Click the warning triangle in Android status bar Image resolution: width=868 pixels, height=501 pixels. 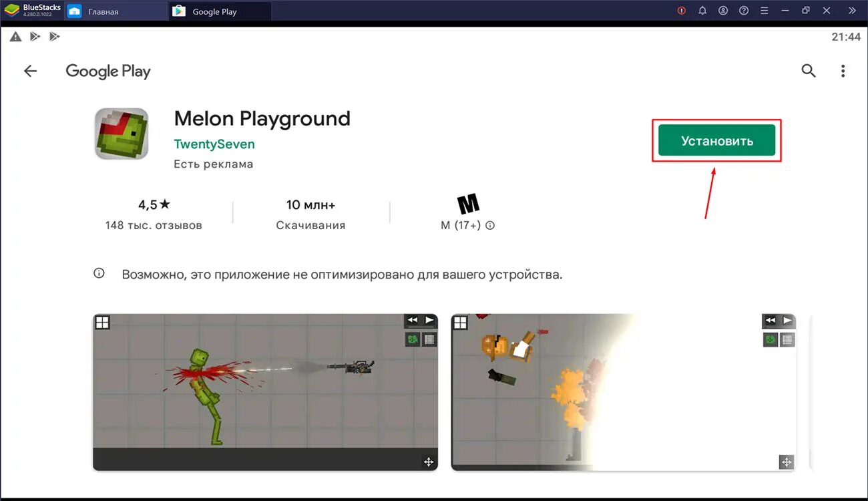15,37
